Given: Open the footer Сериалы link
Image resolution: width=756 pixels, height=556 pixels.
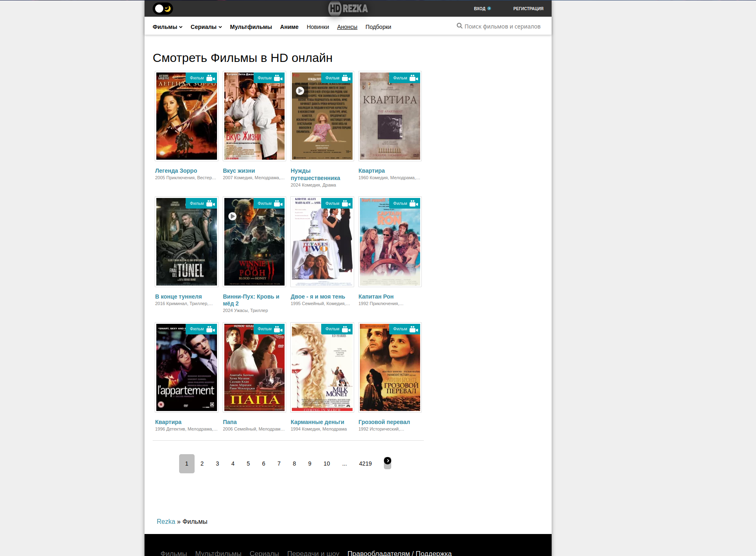Looking at the screenshot, I should click(264, 553).
